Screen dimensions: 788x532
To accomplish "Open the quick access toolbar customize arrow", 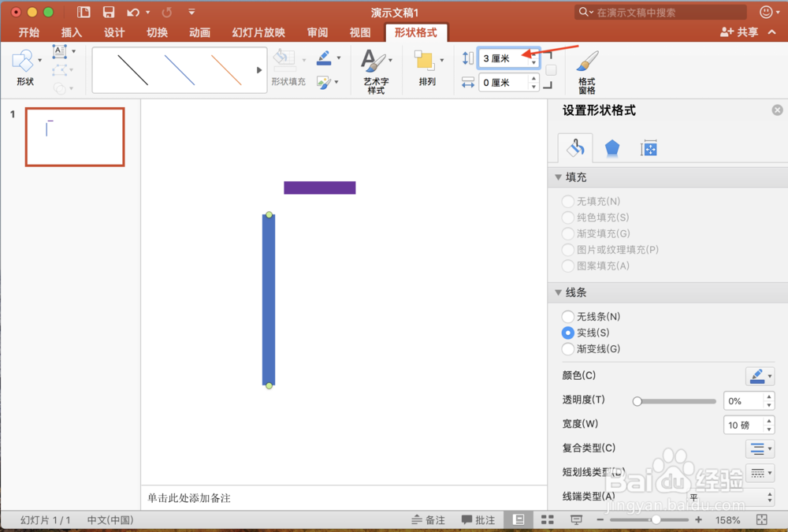I will 191,12.
